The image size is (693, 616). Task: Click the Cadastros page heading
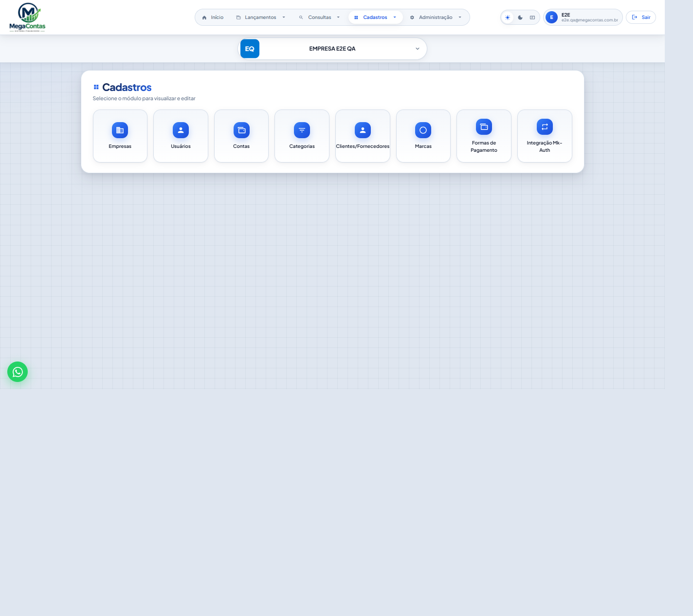(x=127, y=88)
